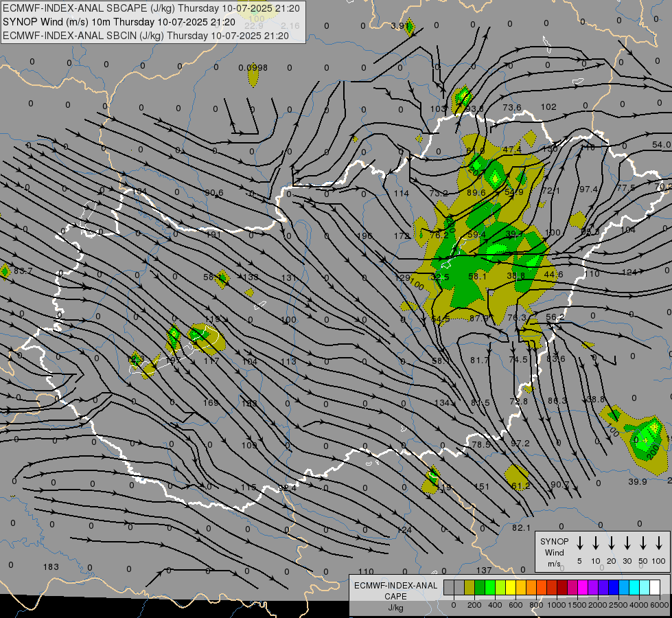Click the '54.0' grid value at right edge
Image resolution: width=672 pixels, height=618 pixels.
[x=661, y=145]
